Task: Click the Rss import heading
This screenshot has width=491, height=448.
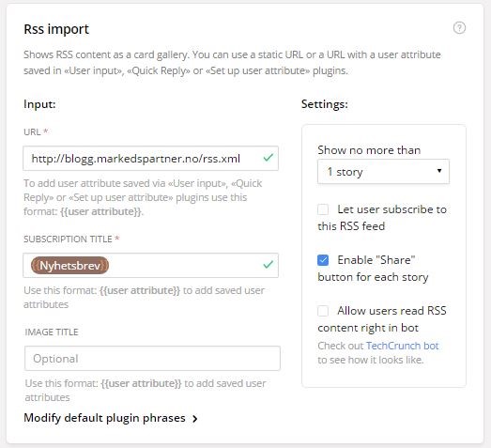Action: coord(56,29)
